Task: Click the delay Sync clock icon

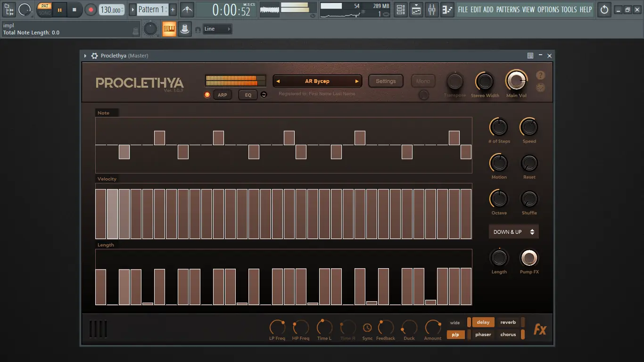Action: click(367, 328)
